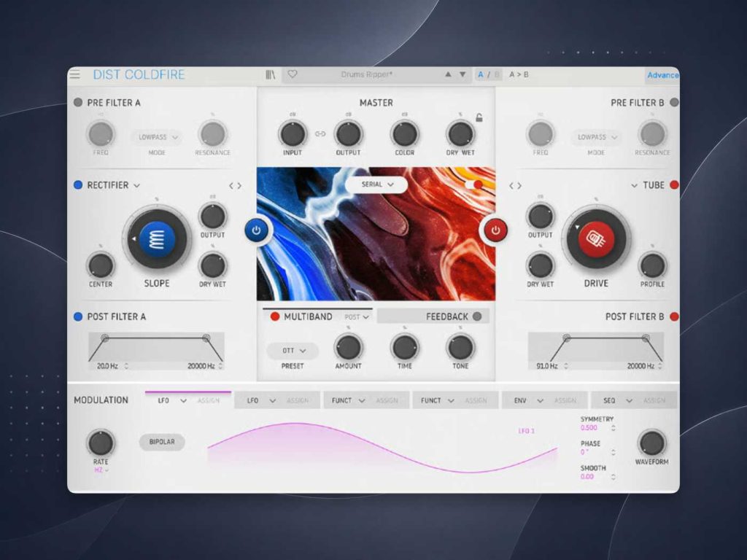This screenshot has height=560, width=747.
Task: Enable the Feedback section
Action: click(x=477, y=316)
